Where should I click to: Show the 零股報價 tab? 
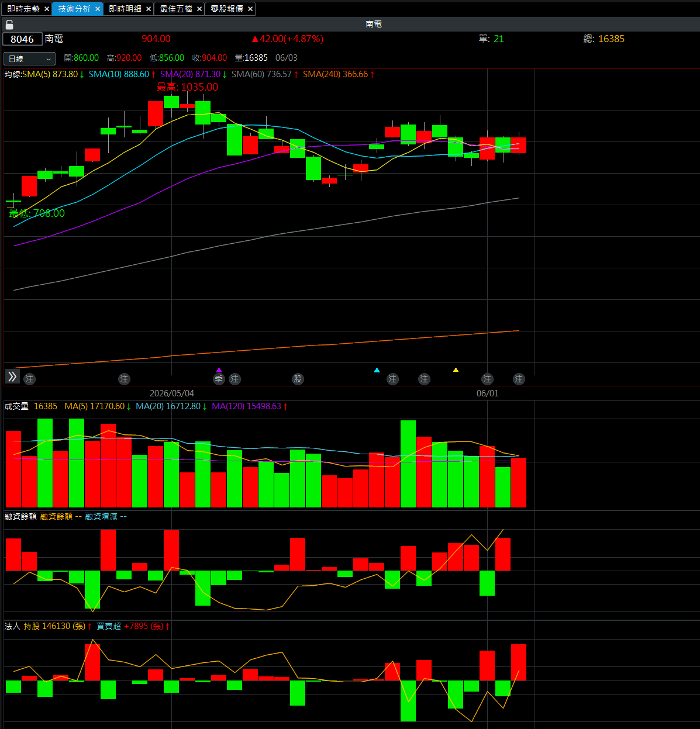[x=227, y=9]
